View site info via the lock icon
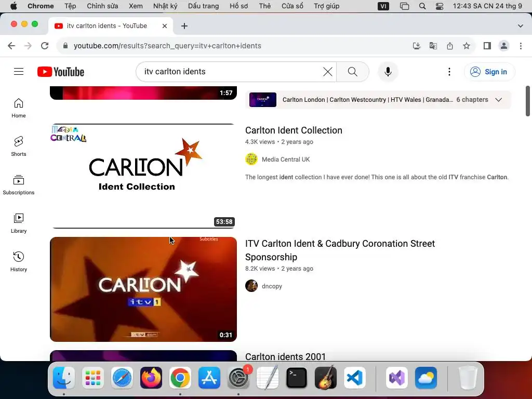Image resolution: width=532 pixels, height=399 pixels. click(x=65, y=46)
